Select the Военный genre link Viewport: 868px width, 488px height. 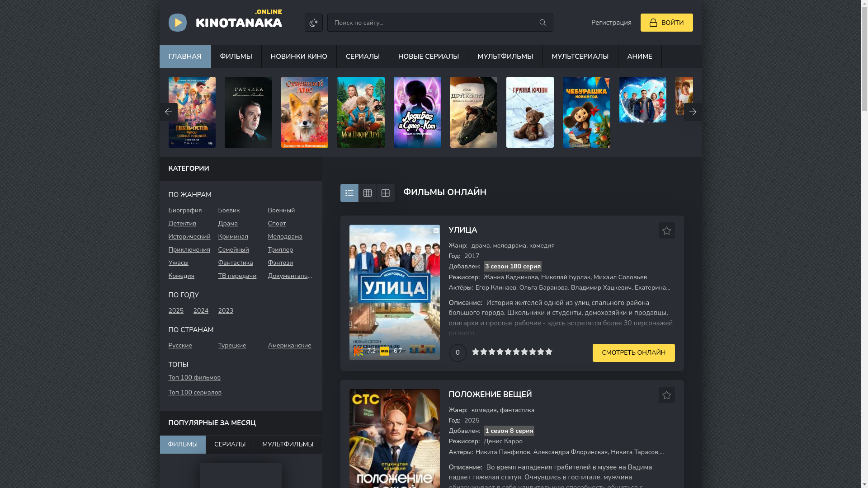tap(281, 211)
